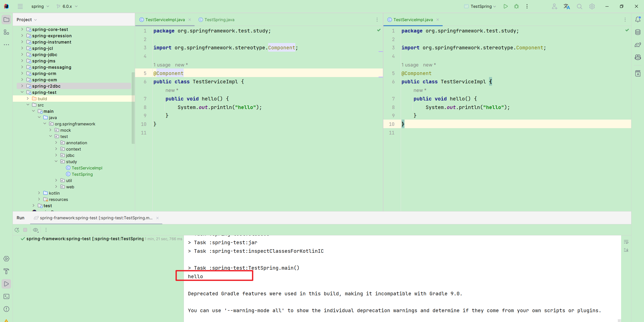Image resolution: width=644 pixels, height=322 pixels.
Task: Click the right editor inspection checkmark
Action: click(x=627, y=30)
